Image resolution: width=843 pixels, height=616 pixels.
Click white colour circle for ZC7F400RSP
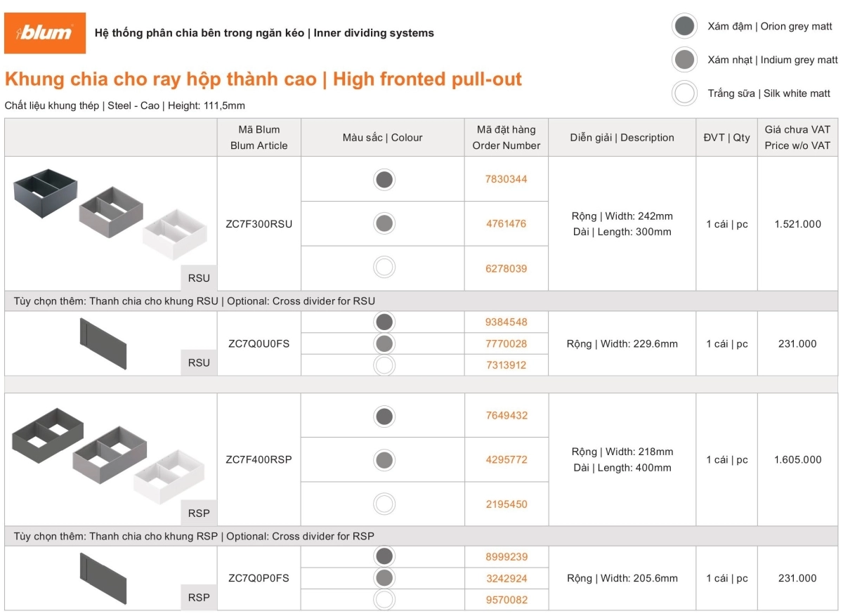(x=384, y=504)
